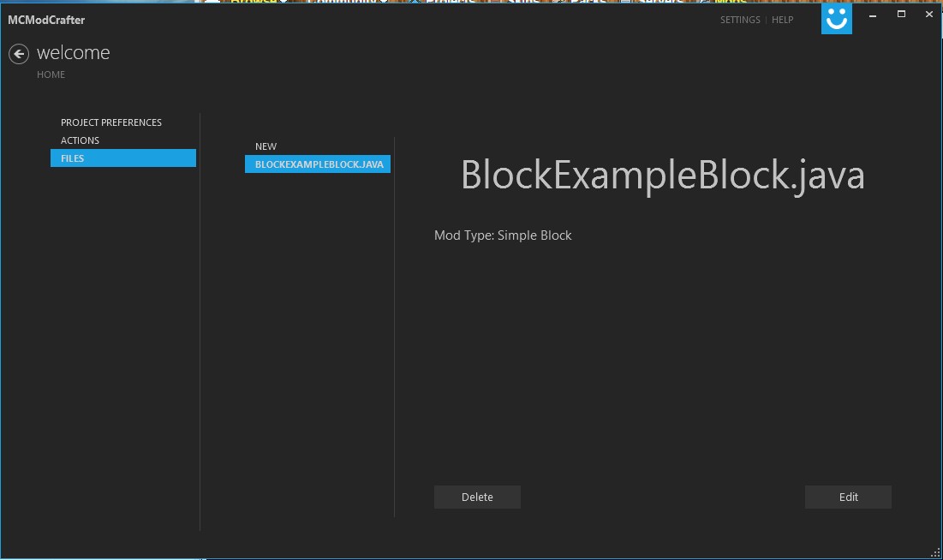Click the Mod Type: Simple Block text
The height and width of the screenshot is (560, 943).
coord(503,235)
